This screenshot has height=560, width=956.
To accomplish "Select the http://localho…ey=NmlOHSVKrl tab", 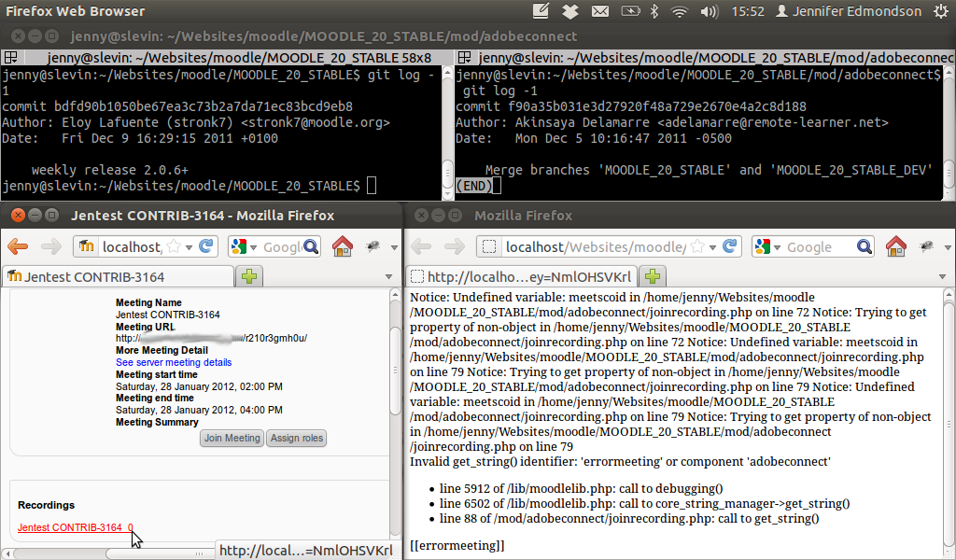I will [521, 276].
